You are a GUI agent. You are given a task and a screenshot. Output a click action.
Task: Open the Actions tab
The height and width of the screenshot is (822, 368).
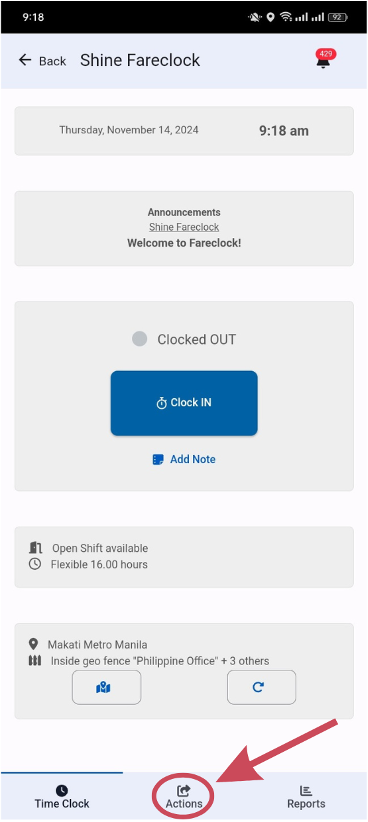point(183,797)
